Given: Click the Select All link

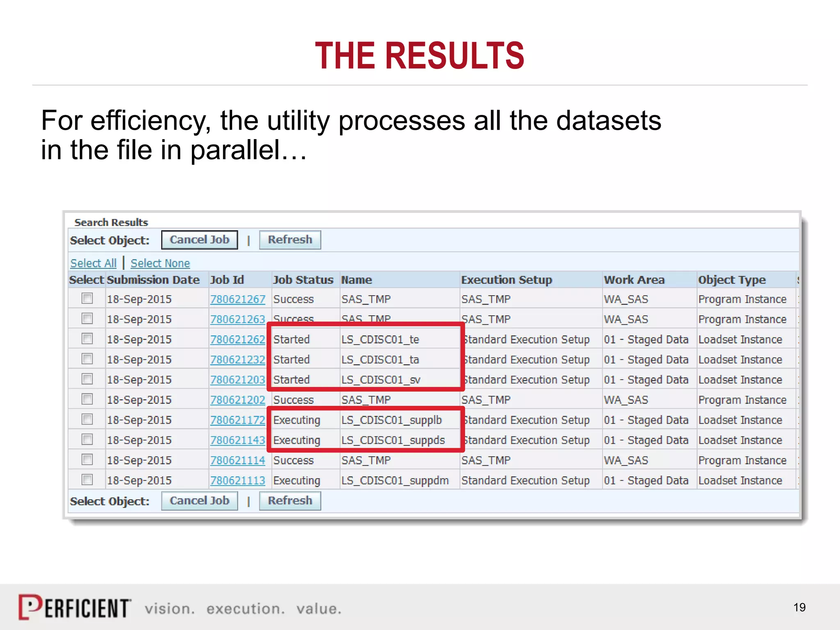Looking at the screenshot, I should [x=94, y=263].
